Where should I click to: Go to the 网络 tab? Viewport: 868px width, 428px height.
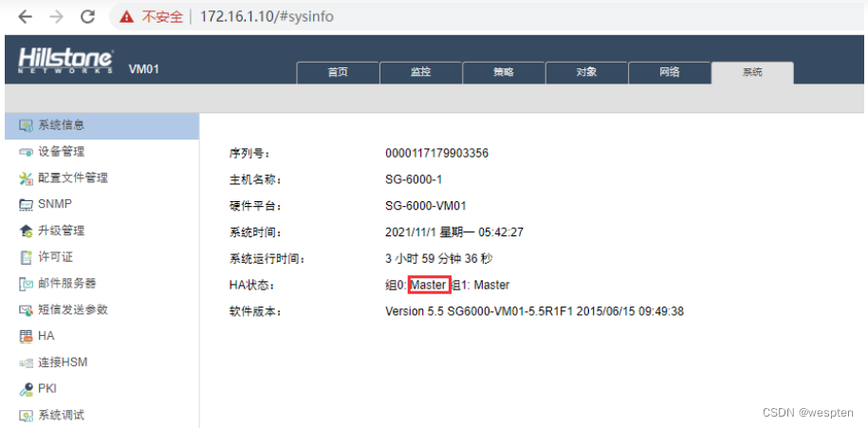pos(669,73)
